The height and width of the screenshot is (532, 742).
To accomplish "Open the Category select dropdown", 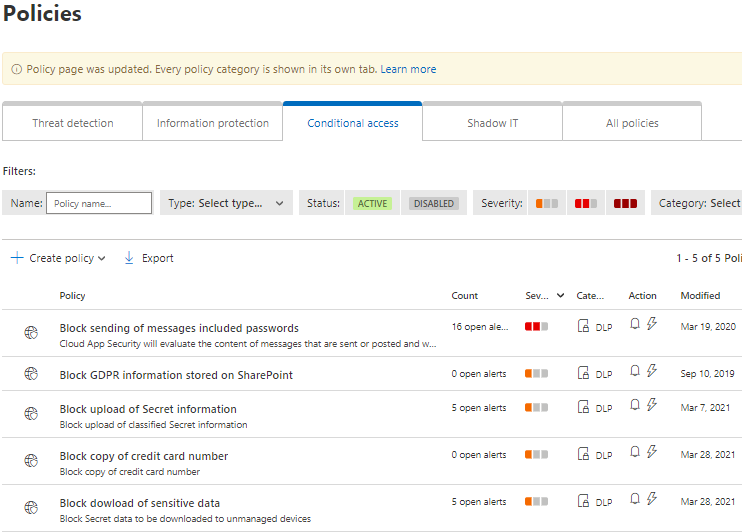I will tap(698, 203).
